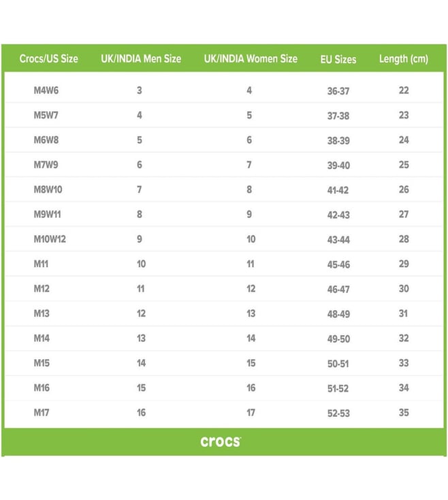448x500 pixels.
Task: Select the M4W6 size label
Action: pos(46,91)
